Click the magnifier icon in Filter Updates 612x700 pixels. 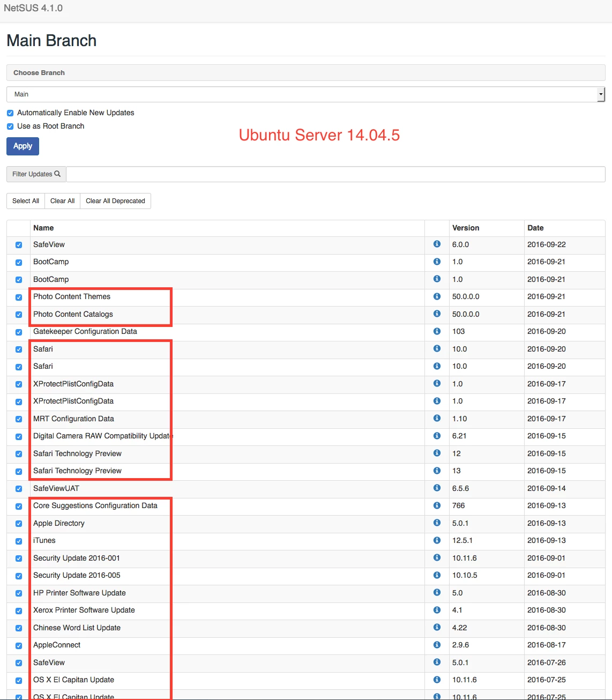point(57,174)
